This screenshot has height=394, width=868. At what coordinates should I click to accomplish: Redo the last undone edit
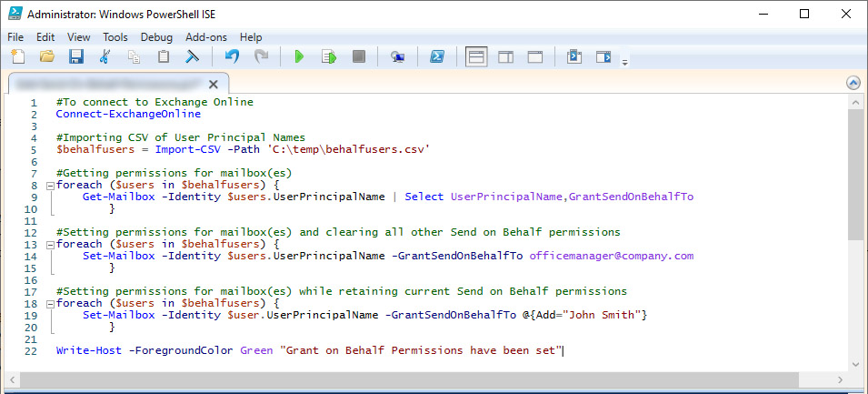point(261,56)
